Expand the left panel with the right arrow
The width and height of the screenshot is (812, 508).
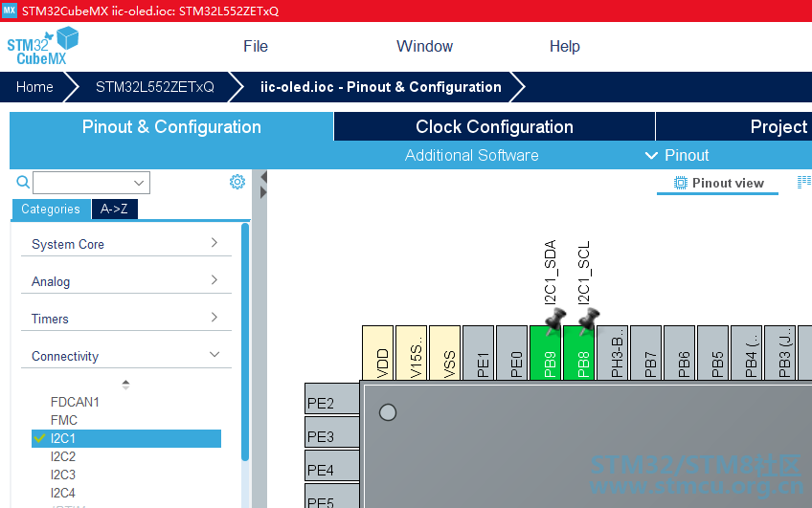(x=263, y=192)
